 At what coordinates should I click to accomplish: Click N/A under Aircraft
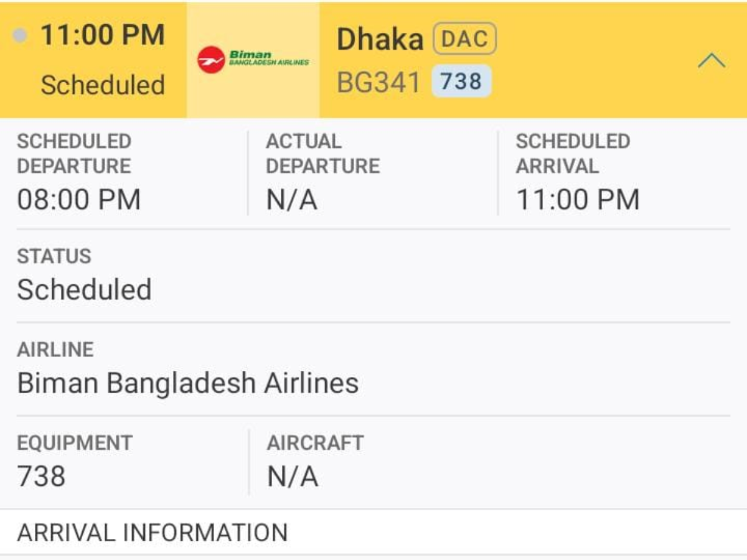(293, 477)
